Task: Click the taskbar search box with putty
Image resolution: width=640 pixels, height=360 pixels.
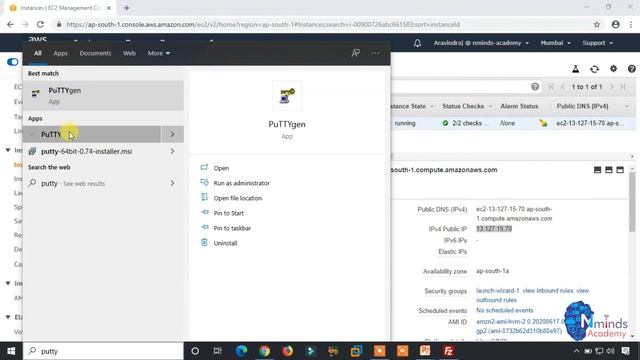Action: click(x=103, y=351)
